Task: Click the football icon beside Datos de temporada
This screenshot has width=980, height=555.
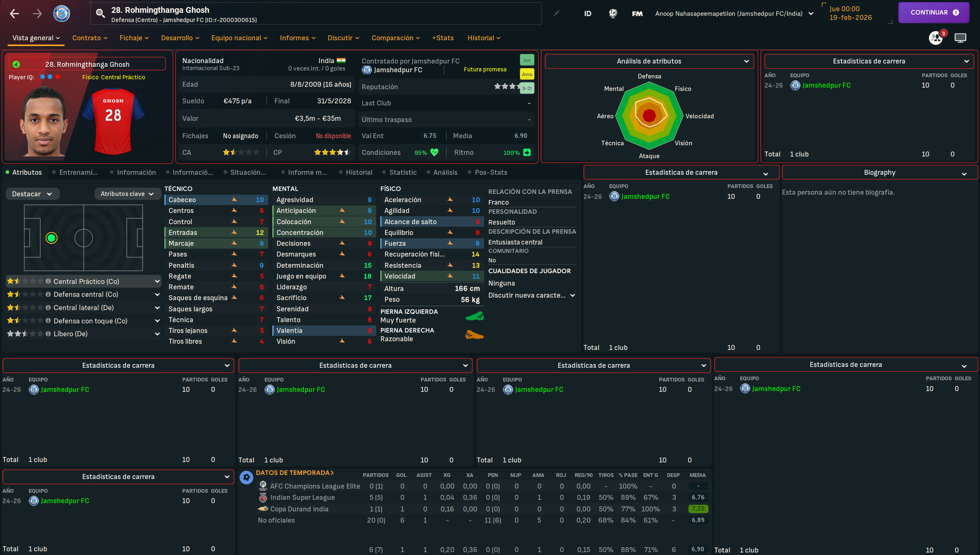Action: click(x=246, y=477)
